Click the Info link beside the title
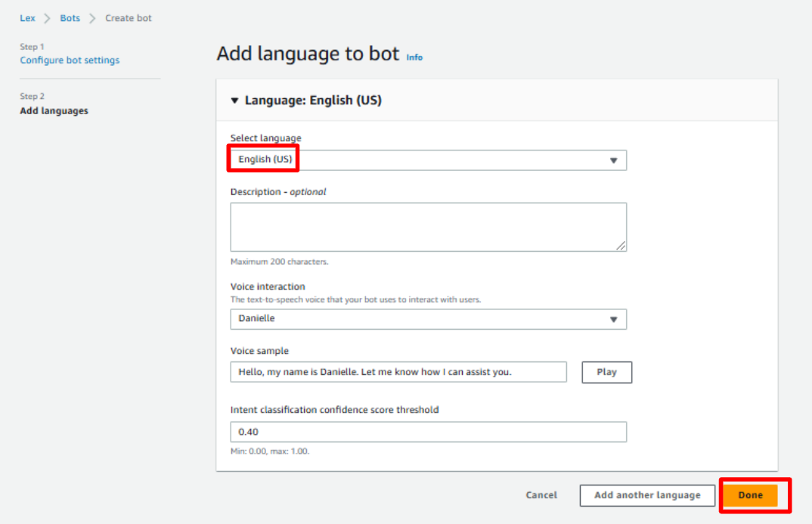 [x=414, y=57]
